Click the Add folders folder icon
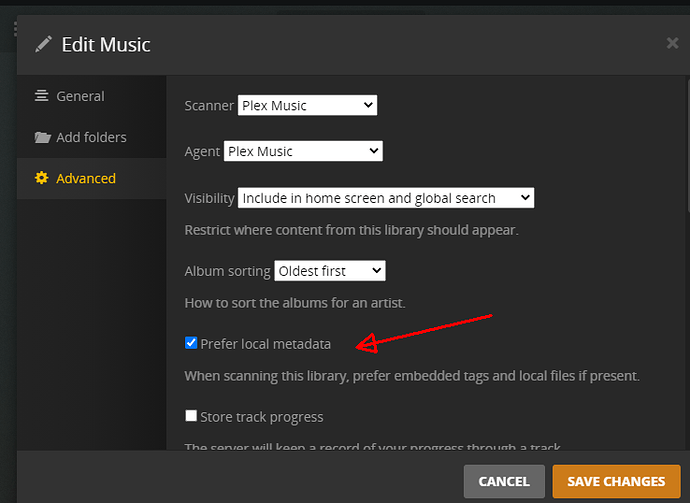690x503 pixels. [42, 137]
